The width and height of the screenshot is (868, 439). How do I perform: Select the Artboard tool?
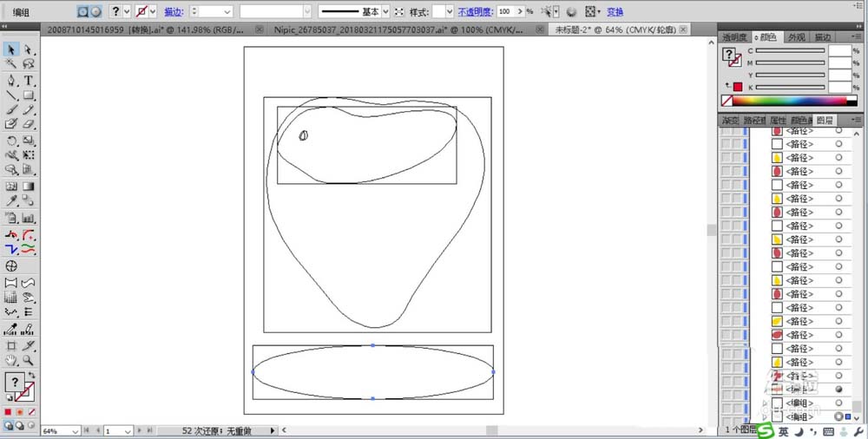pyautogui.click(x=11, y=346)
